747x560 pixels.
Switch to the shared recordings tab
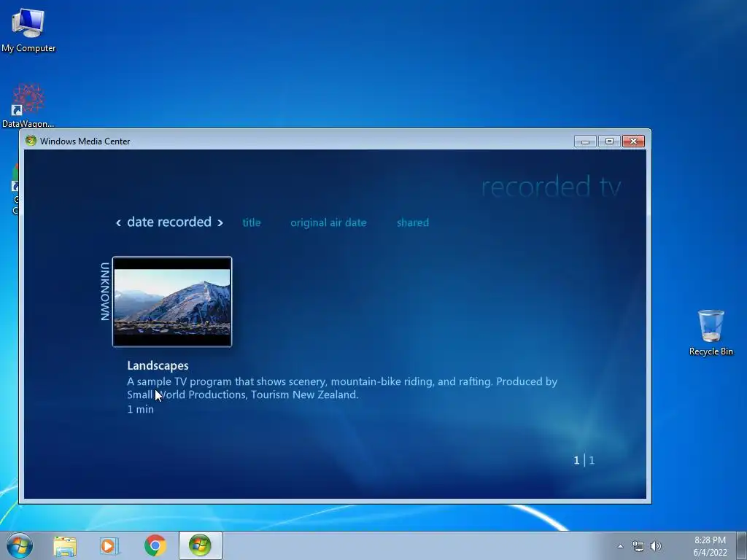[x=413, y=222]
